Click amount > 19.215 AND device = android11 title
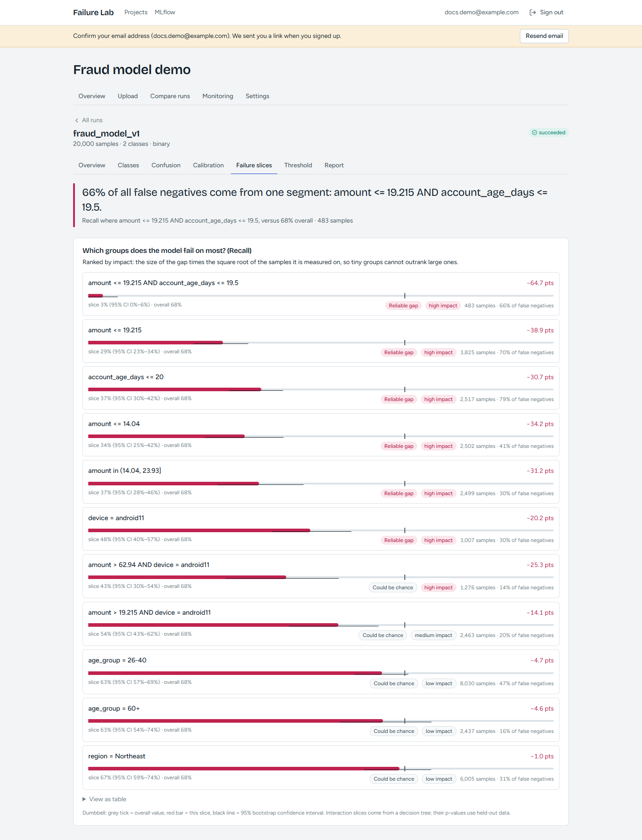Viewport: 642px width, 840px height. point(149,613)
